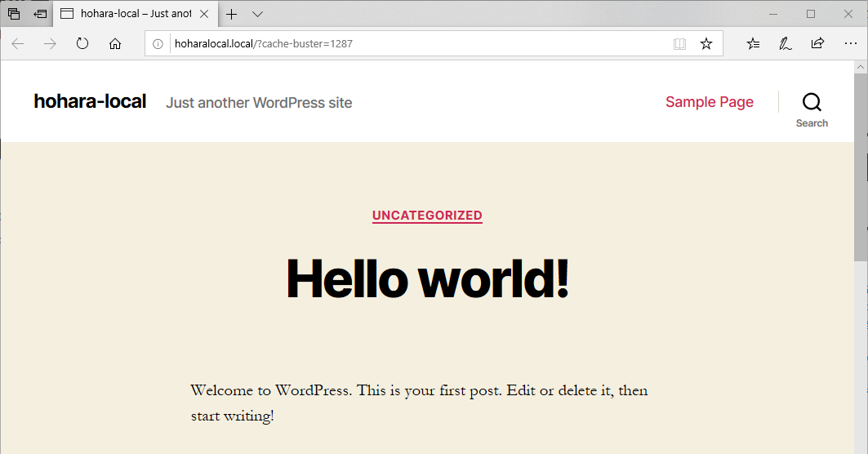Select the hohara-local browser tab
Viewport: 868px width, 454px height.
coord(131,14)
